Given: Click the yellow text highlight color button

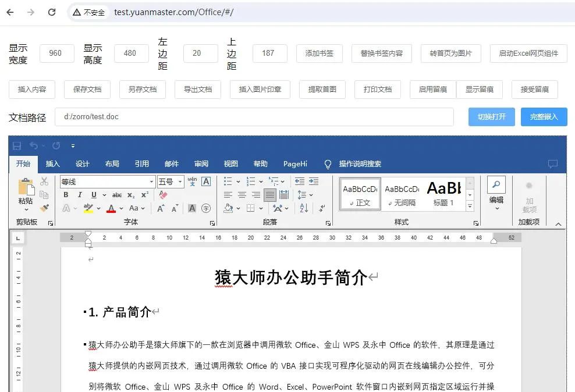Looking at the screenshot, I should (x=88, y=208).
